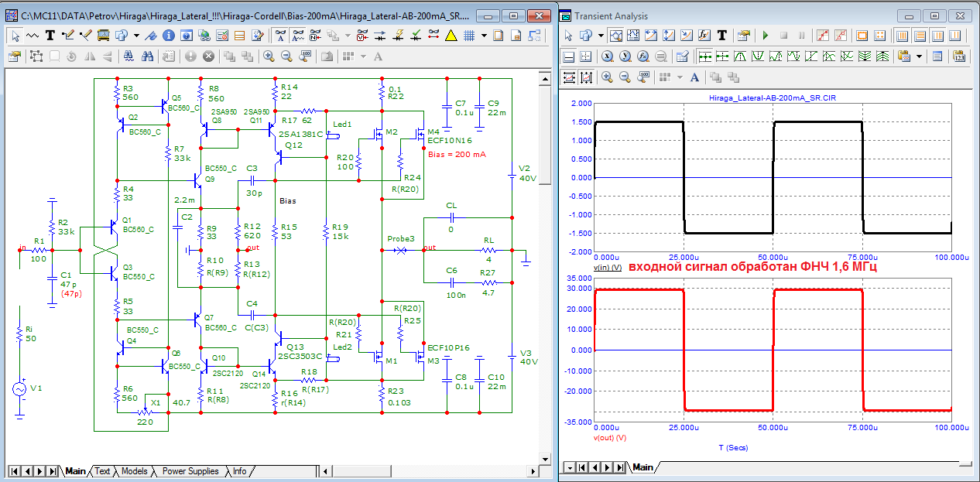Zoom in on the schematic editor
Screen dimensions: 980x482
pyautogui.click(x=269, y=56)
